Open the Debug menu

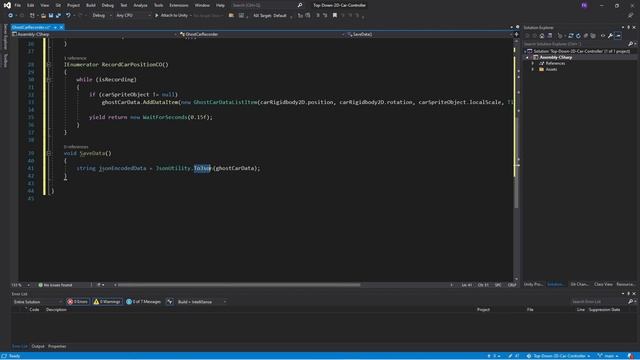tap(108, 5)
